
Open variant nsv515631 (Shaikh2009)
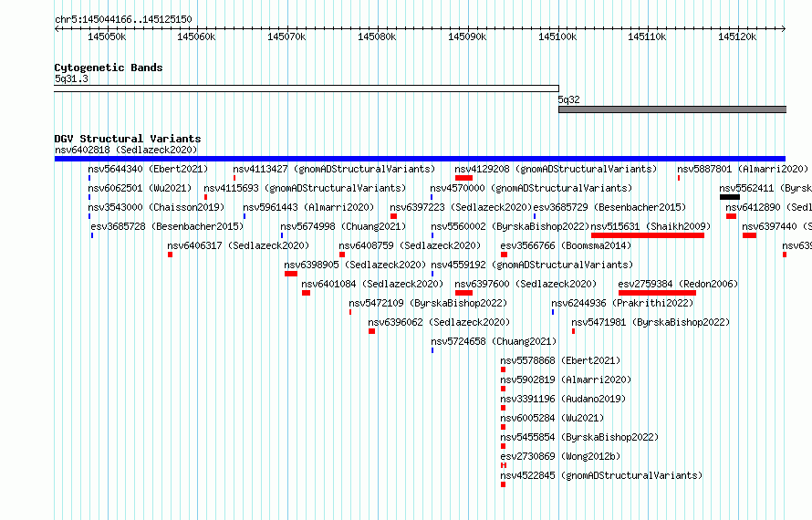click(651, 226)
